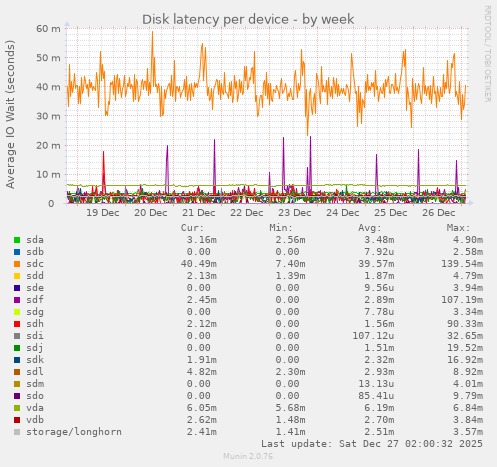Click sdo average value 85.41u
Image resolution: width=497 pixels, height=467 pixels.
click(376, 396)
